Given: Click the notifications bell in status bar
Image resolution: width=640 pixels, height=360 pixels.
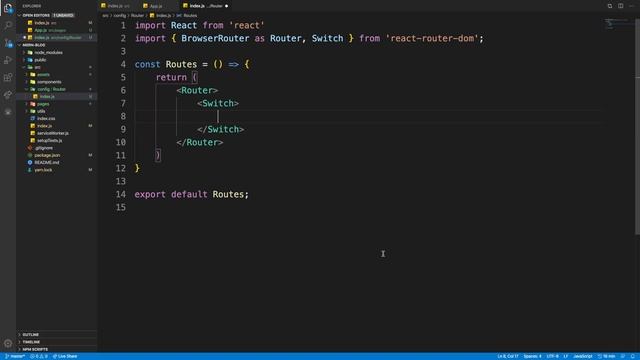Looking at the screenshot, I should 633,356.
